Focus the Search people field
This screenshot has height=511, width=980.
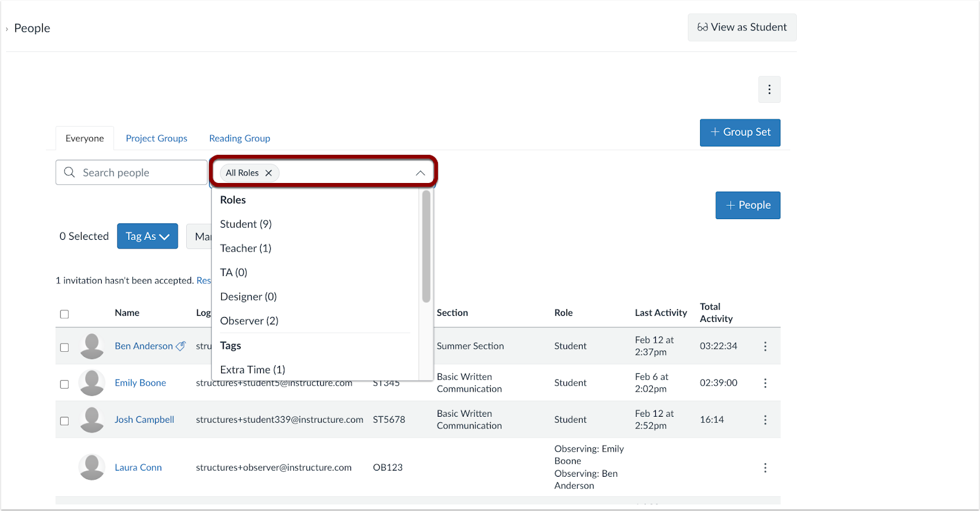[x=132, y=173]
